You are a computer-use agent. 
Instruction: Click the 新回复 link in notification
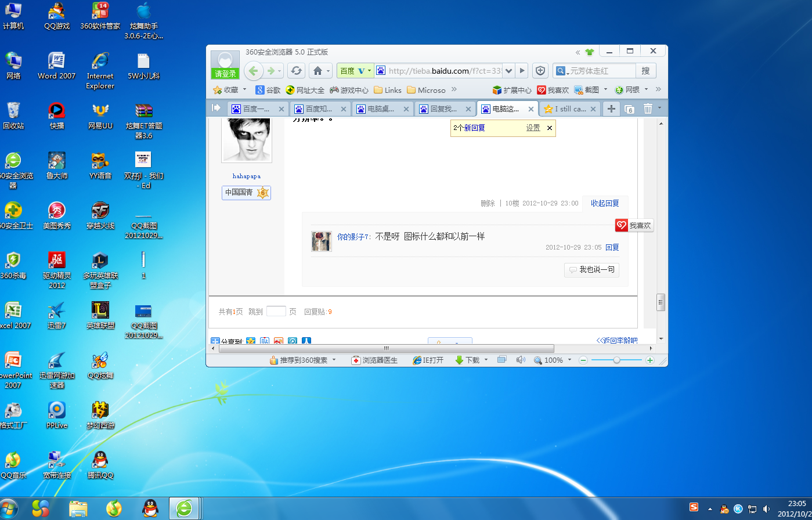coord(475,128)
